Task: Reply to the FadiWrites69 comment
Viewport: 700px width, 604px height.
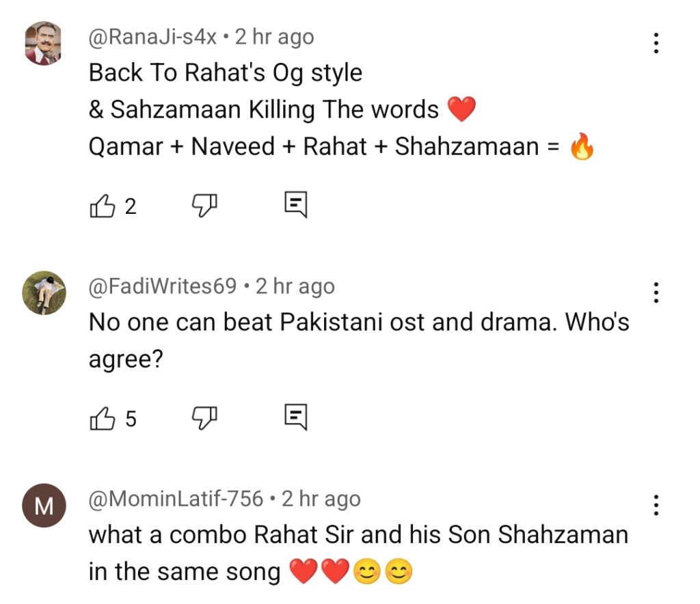Action: pos(295,417)
